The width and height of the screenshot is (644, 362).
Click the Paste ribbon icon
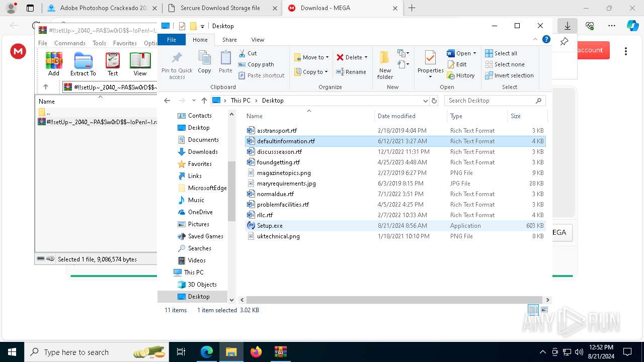(x=225, y=62)
